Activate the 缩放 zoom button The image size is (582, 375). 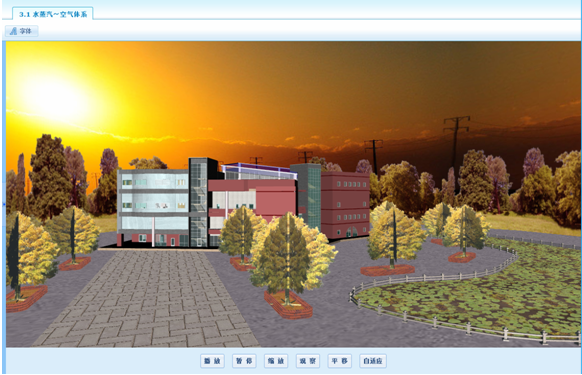click(276, 361)
